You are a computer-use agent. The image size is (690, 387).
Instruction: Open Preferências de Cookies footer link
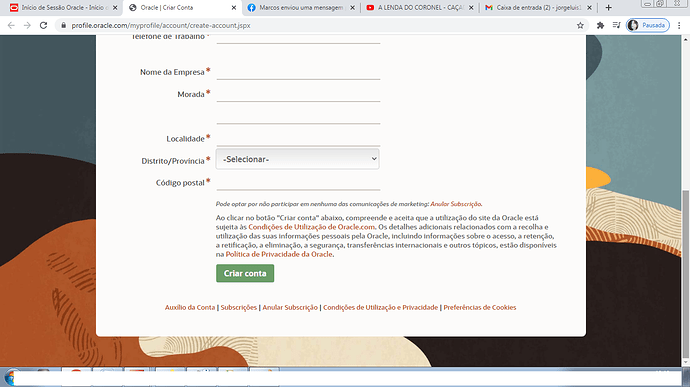point(480,307)
